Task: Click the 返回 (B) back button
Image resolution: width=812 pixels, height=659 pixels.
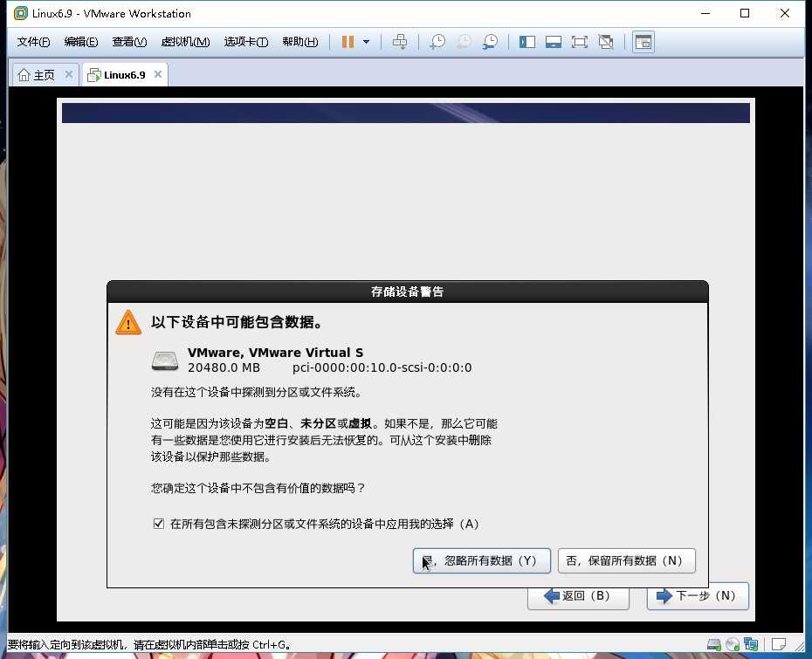Action: point(579,596)
